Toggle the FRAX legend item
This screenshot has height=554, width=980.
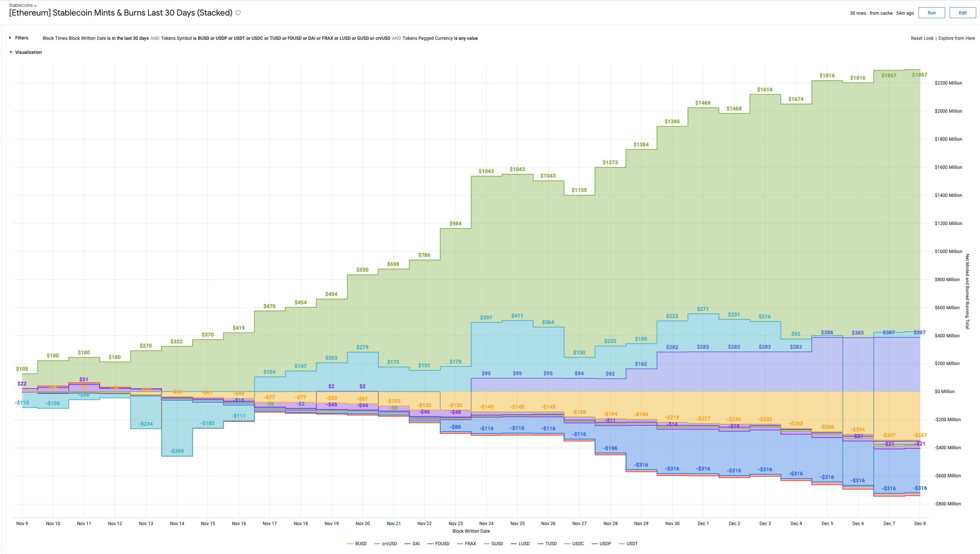pos(470,544)
